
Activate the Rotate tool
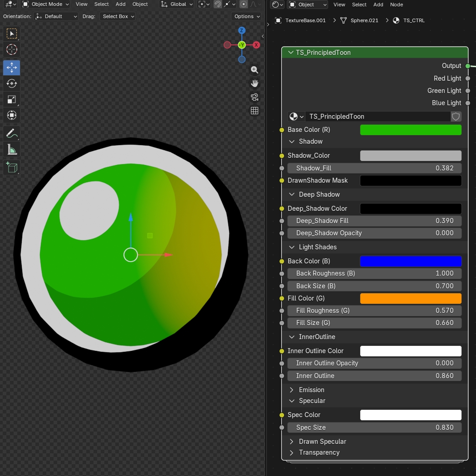pyautogui.click(x=12, y=83)
